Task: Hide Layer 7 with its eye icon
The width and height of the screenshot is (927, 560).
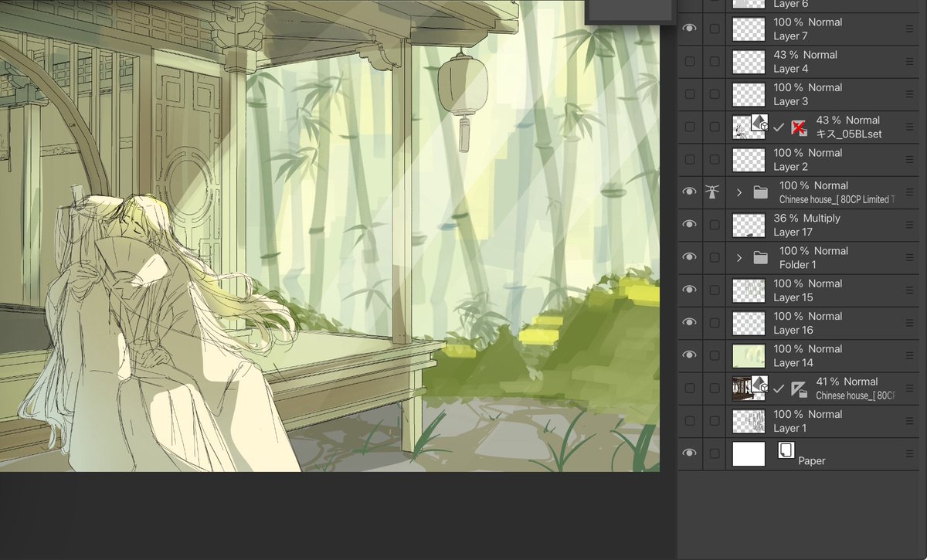Action: 690,29
